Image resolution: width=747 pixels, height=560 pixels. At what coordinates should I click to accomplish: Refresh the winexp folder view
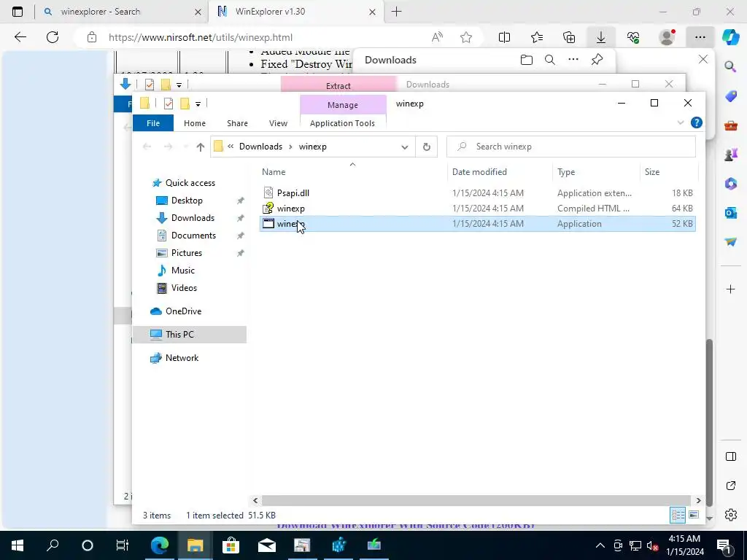426,147
